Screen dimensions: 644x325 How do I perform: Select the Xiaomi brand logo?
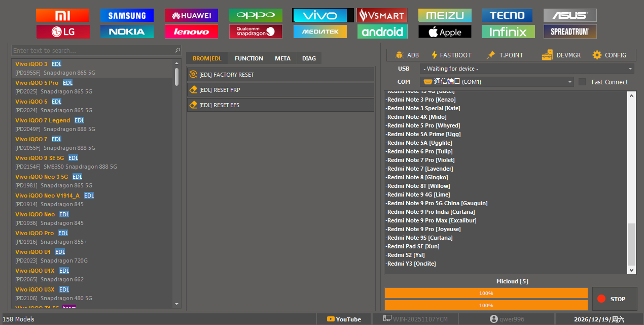pyautogui.click(x=62, y=15)
